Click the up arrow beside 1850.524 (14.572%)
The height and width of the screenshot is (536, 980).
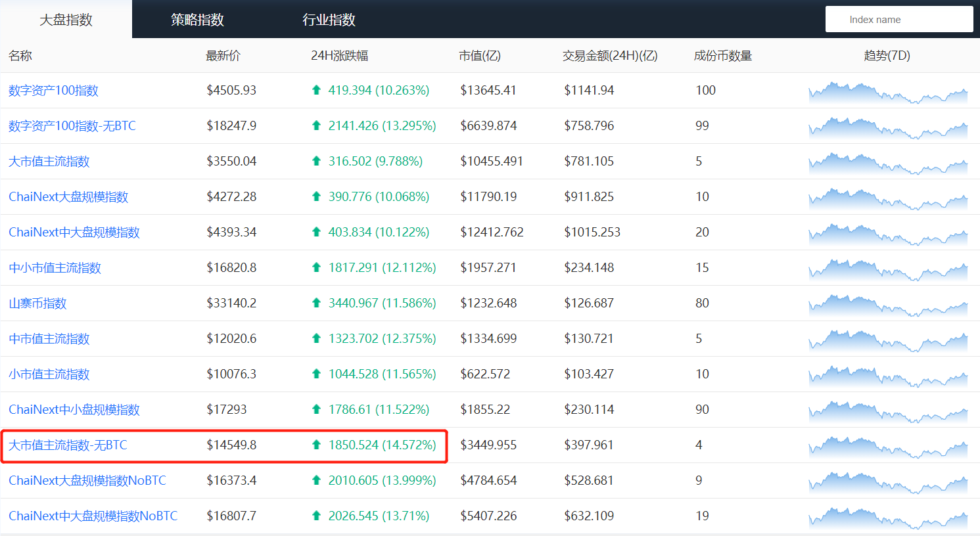316,445
